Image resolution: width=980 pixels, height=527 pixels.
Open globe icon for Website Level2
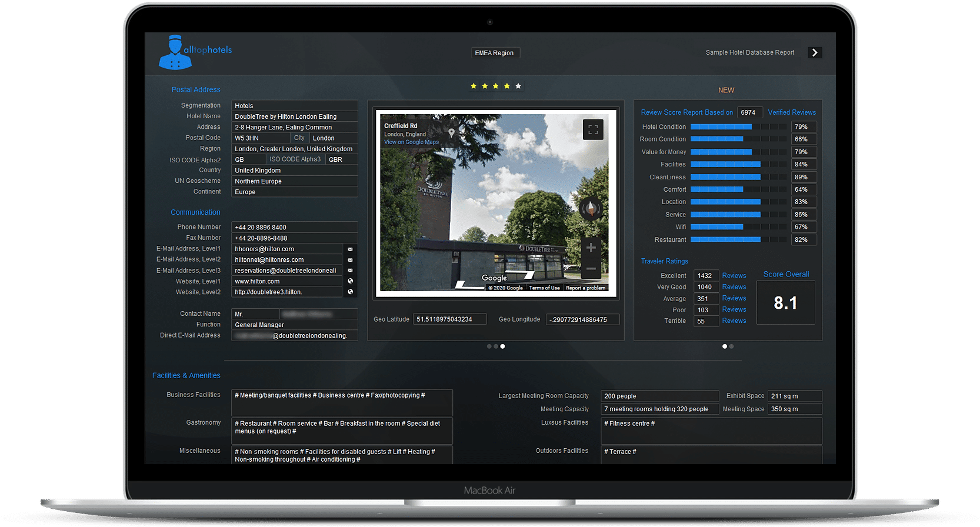pos(350,292)
